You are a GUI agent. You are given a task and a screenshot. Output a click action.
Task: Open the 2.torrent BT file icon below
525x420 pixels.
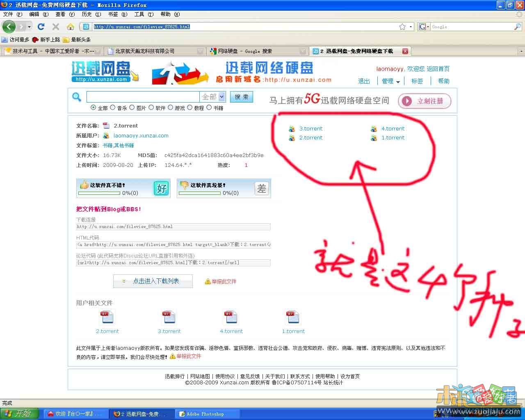tap(107, 317)
